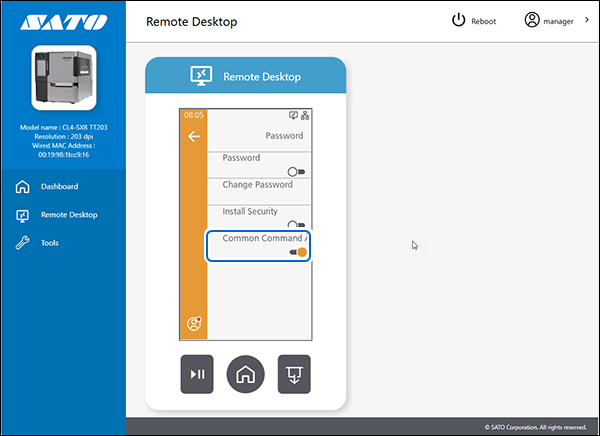Click the printer thumbnail image
The width and height of the screenshot is (600, 436).
[x=63, y=78]
